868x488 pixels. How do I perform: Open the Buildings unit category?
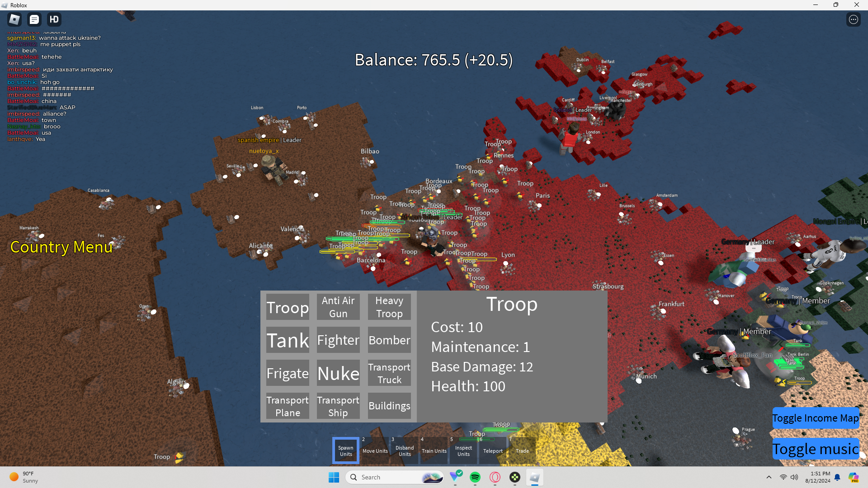[389, 406]
